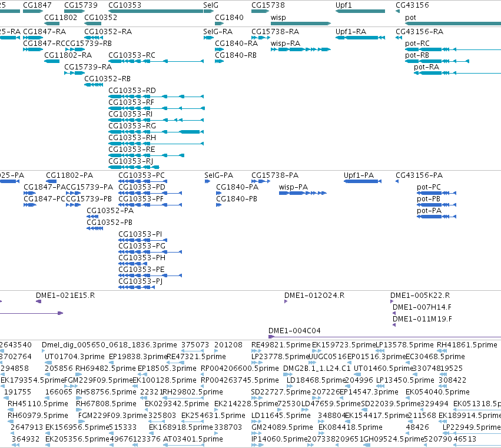
Task: Select EST UT01704.3prime label
Action: [x=74, y=357]
